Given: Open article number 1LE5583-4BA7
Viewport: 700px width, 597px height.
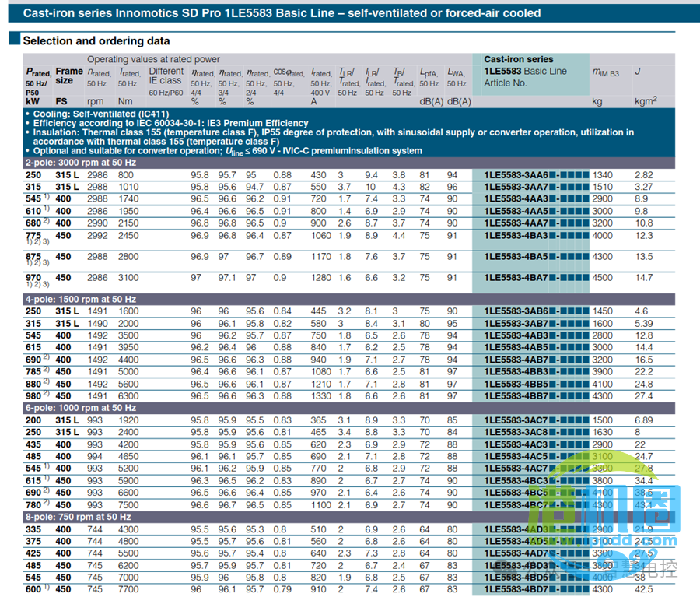Looking at the screenshot, I should (x=516, y=277).
